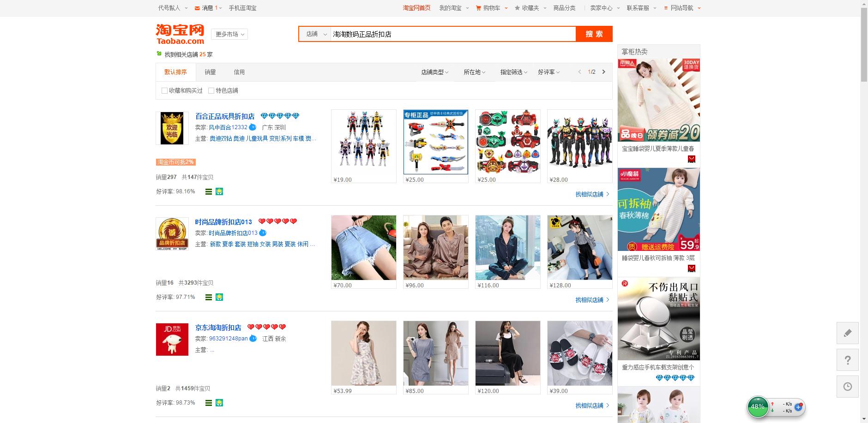Viewport: 868px width, 423px height.
Task: Click blue plus icon on network speed widget
Action: 798,407
